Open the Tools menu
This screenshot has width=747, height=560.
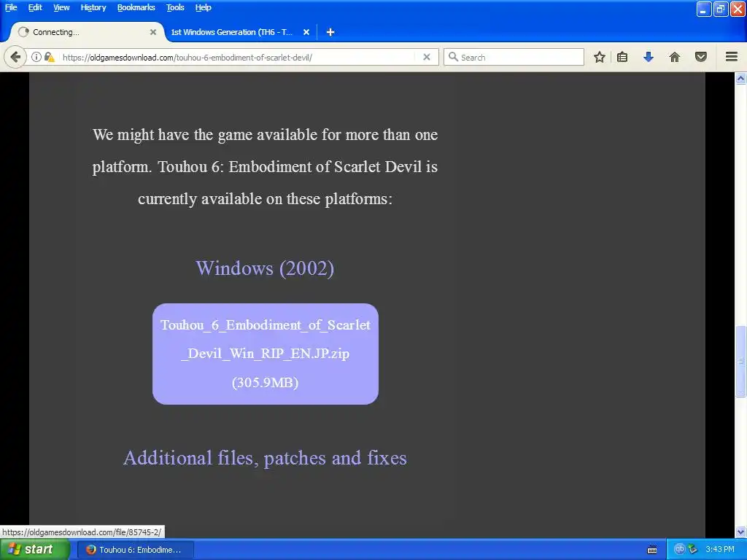click(175, 7)
